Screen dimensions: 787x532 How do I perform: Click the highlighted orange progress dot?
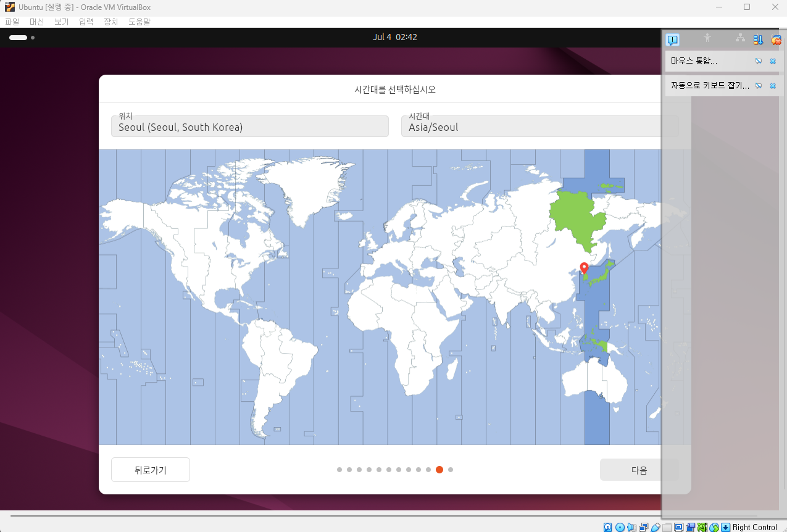pos(439,470)
